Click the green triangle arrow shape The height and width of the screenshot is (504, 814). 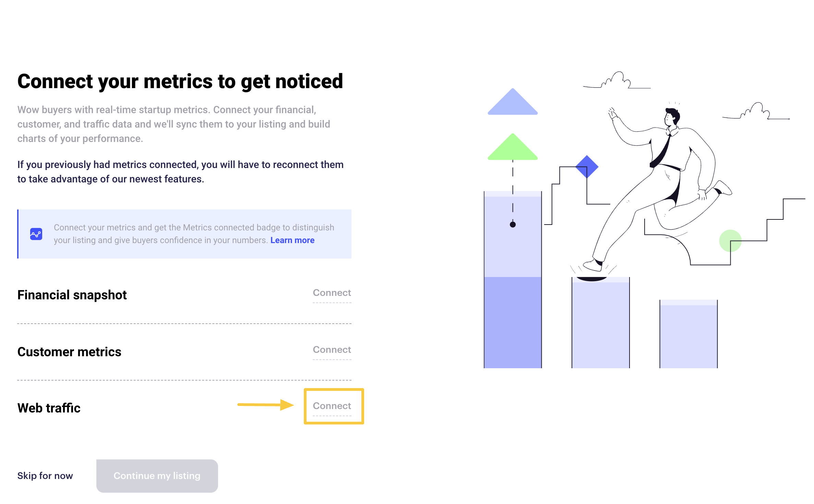pyautogui.click(x=513, y=147)
